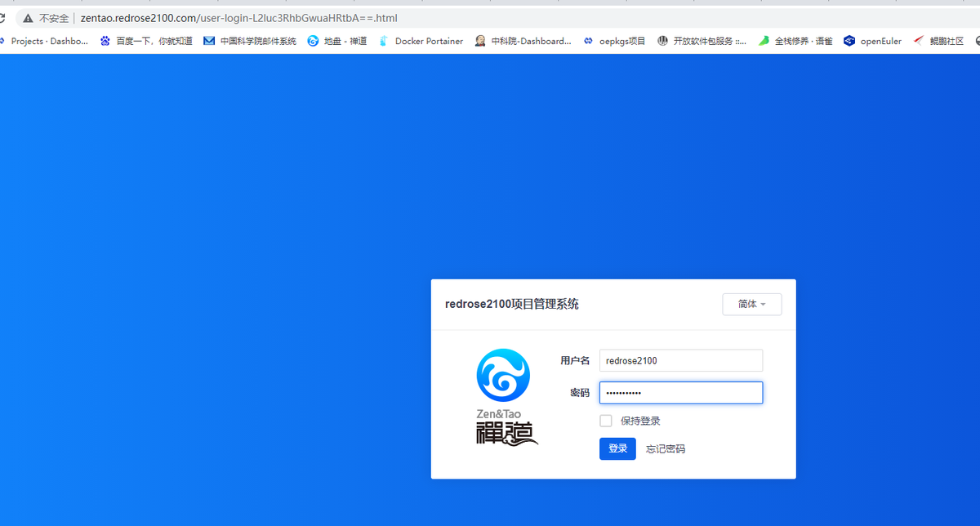Open the 中科院-Dashboard bookmark
Screen dimensions: 980x526
[x=531, y=41]
